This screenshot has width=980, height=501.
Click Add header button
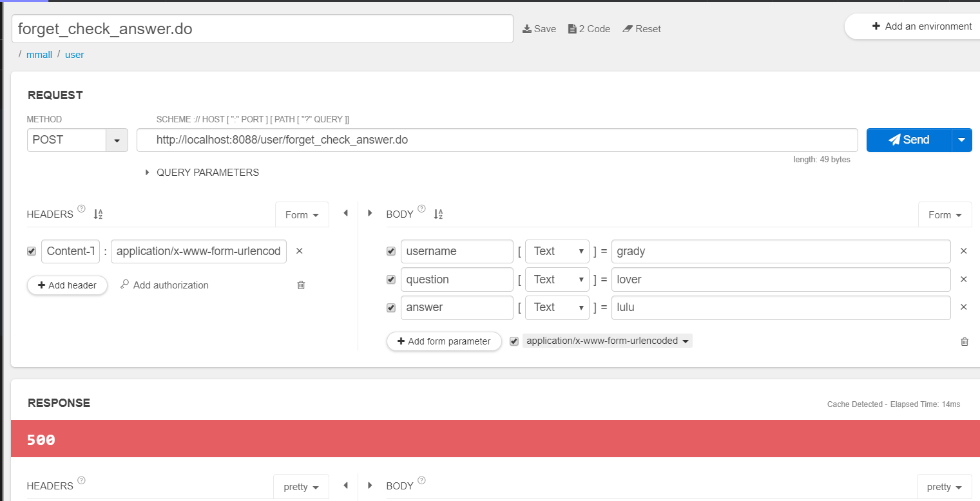tap(67, 285)
